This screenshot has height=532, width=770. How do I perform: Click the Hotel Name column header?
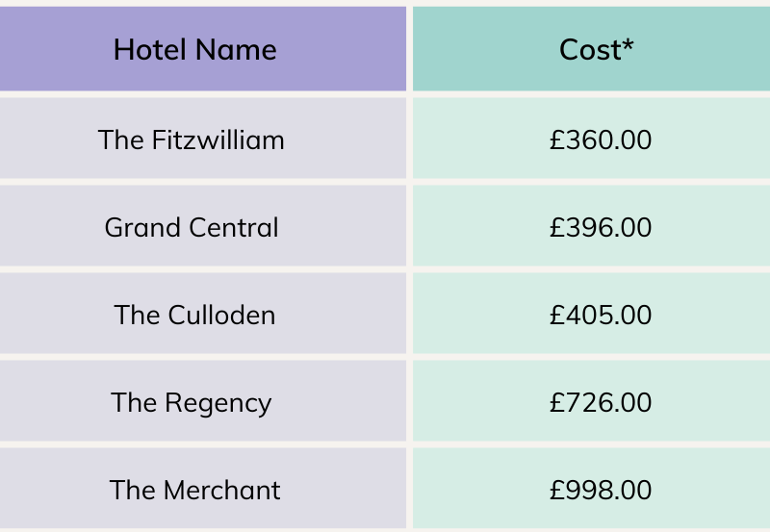[x=195, y=50]
